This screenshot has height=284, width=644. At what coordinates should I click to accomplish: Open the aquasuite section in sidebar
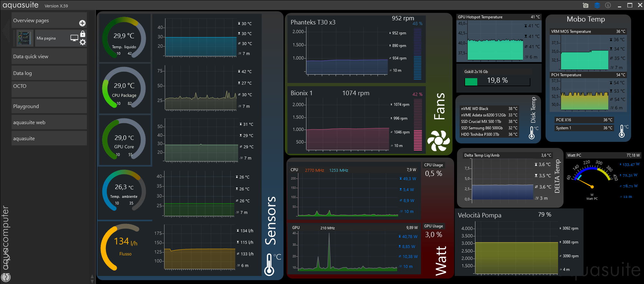(49, 138)
